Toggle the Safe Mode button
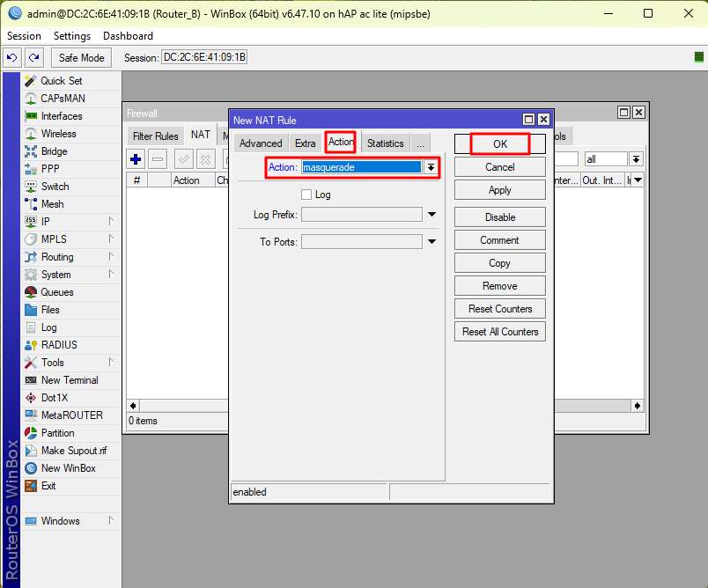This screenshot has height=588, width=708. coord(81,58)
